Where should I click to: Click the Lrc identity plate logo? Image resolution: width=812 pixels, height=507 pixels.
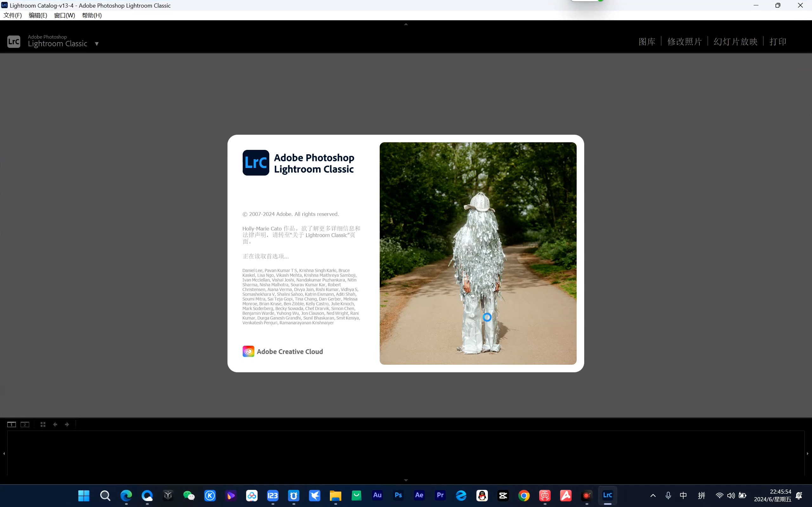tap(14, 42)
